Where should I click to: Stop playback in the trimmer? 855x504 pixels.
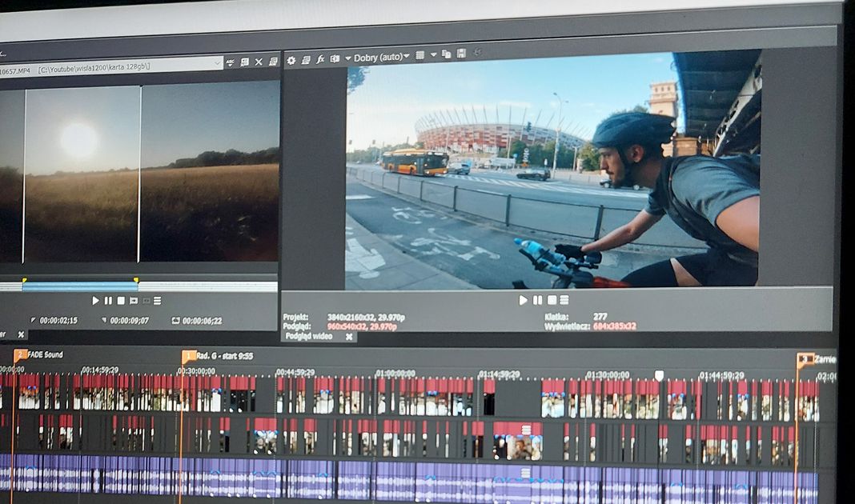tap(121, 301)
